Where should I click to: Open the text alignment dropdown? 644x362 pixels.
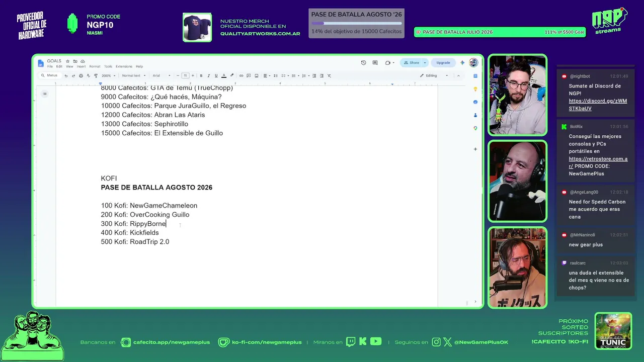[x=267, y=76]
